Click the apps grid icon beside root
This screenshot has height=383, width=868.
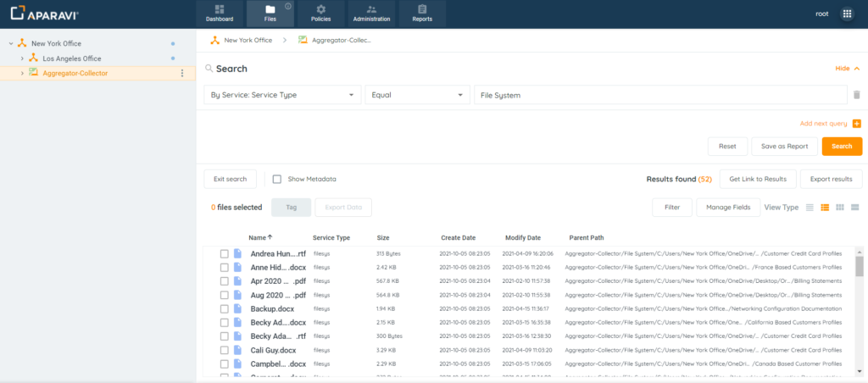(x=846, y=14)
